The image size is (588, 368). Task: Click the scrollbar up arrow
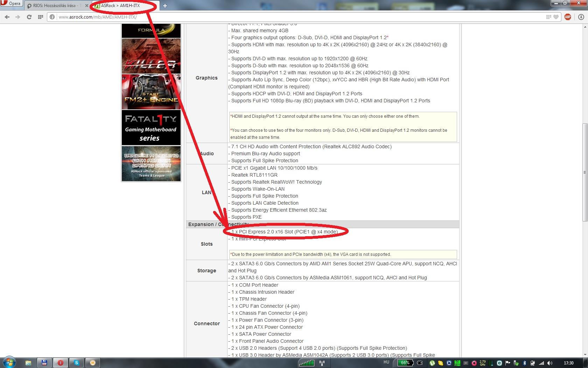[x=585, y=26]
